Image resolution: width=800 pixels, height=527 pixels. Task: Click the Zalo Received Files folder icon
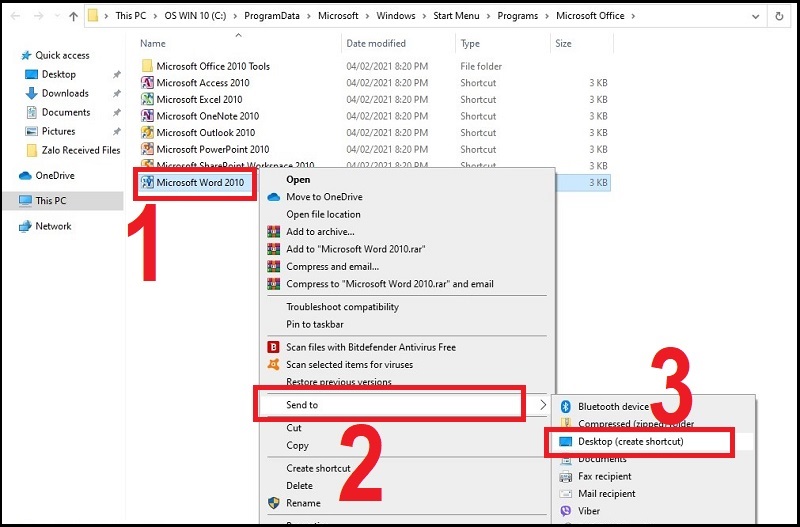click(x=32, y=150)
